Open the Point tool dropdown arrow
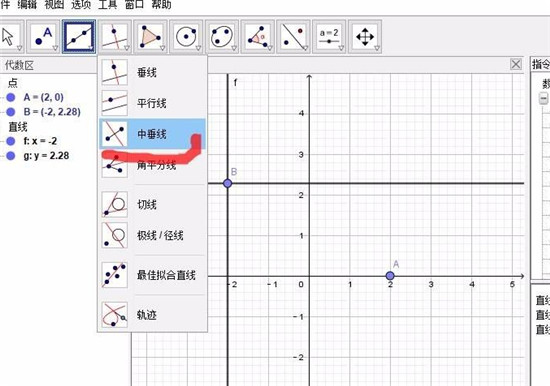Image resolution: width=550 pixels, height=386 pixels. pos(55,48)
